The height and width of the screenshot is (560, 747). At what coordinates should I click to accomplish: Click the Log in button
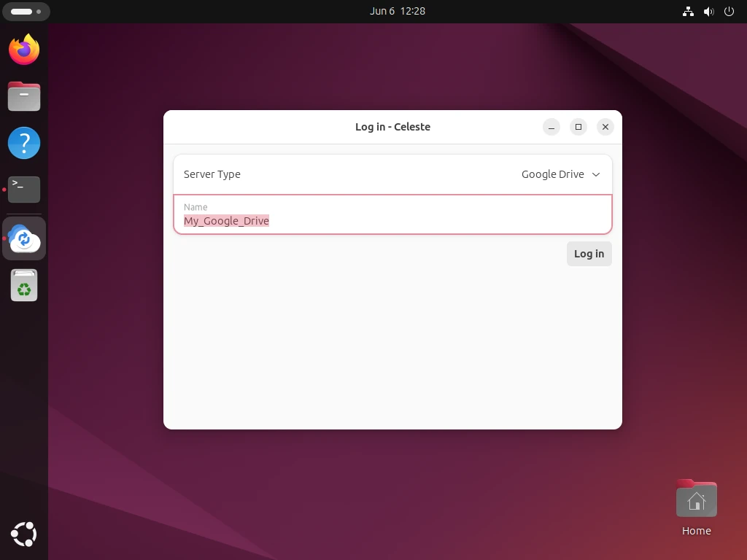point(589,254)
